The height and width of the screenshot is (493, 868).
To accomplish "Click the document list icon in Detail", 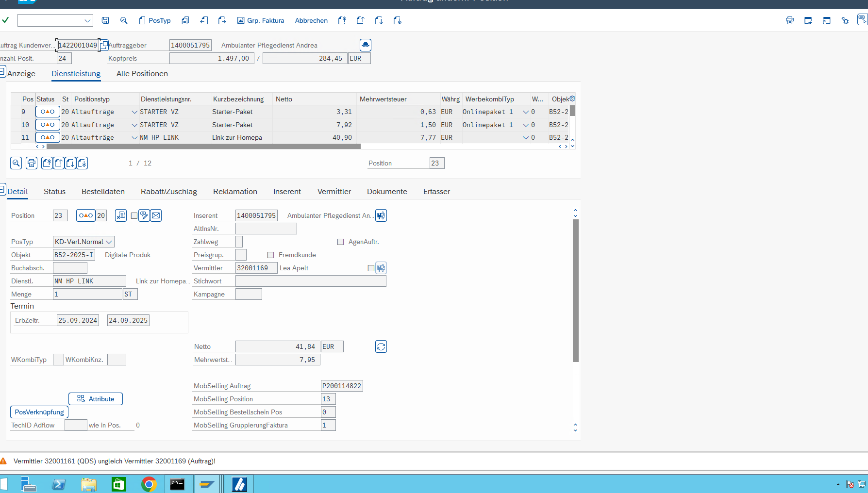I will [x=121, y=215].
